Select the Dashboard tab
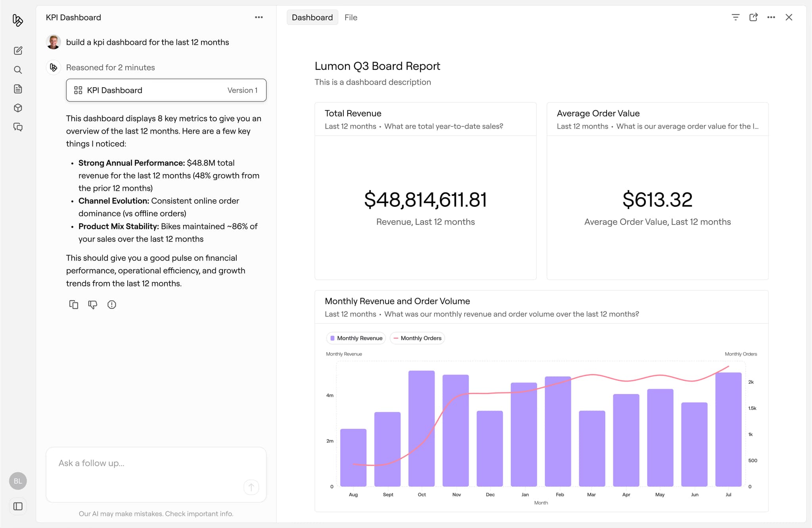 tap(312, 17)
